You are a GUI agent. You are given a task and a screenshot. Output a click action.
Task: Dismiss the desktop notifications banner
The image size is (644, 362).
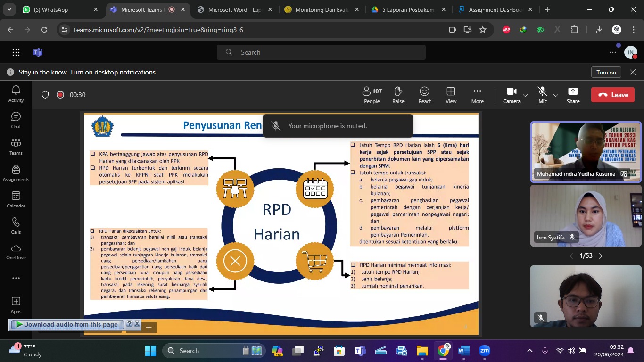point(633,72)
